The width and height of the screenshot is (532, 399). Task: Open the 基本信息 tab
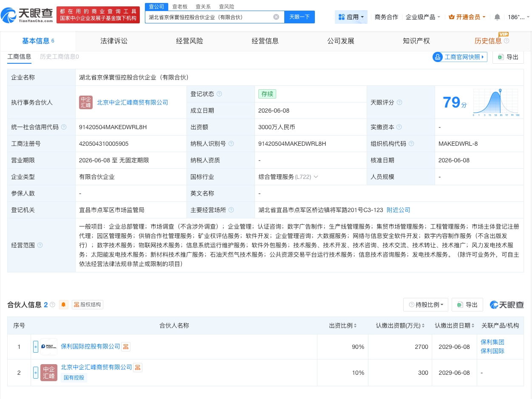[38, 41]
